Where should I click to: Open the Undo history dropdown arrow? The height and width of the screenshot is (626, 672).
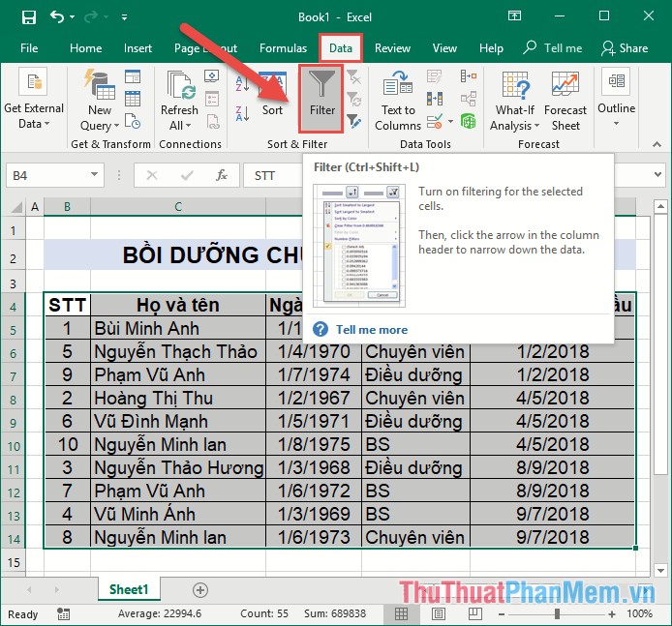click(72, 17)
